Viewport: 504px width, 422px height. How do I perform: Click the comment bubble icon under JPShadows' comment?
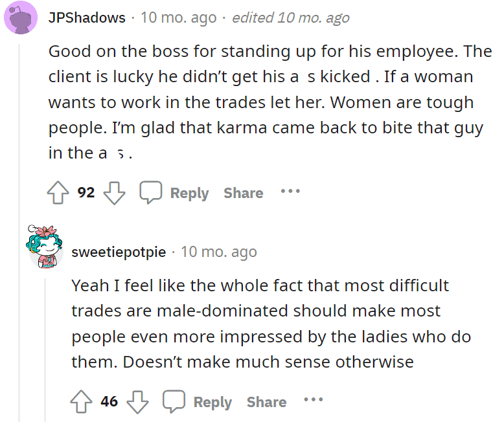point(150,192)
